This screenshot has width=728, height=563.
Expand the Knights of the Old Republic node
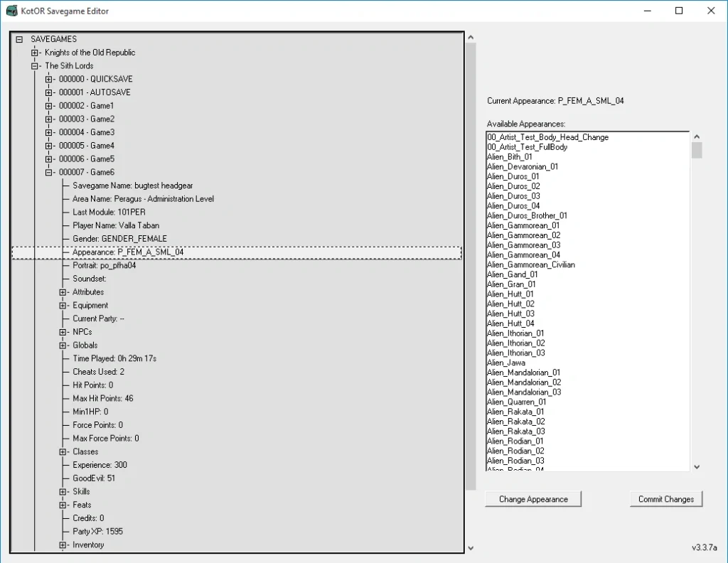(35, 53)
